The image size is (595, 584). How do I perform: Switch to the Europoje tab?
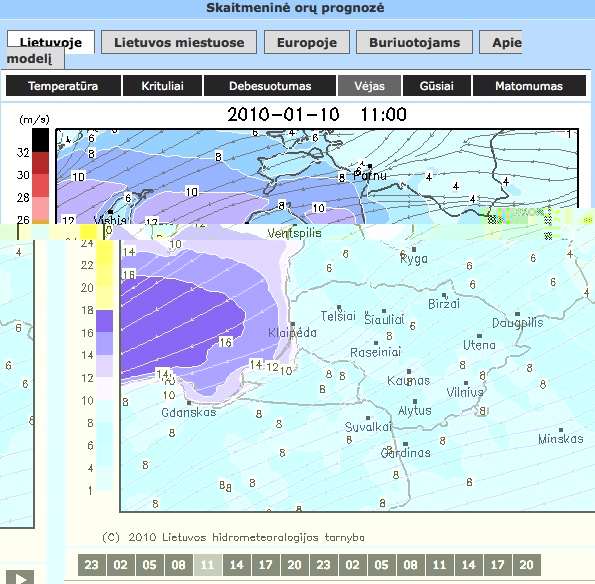click(x=307, y=42)
